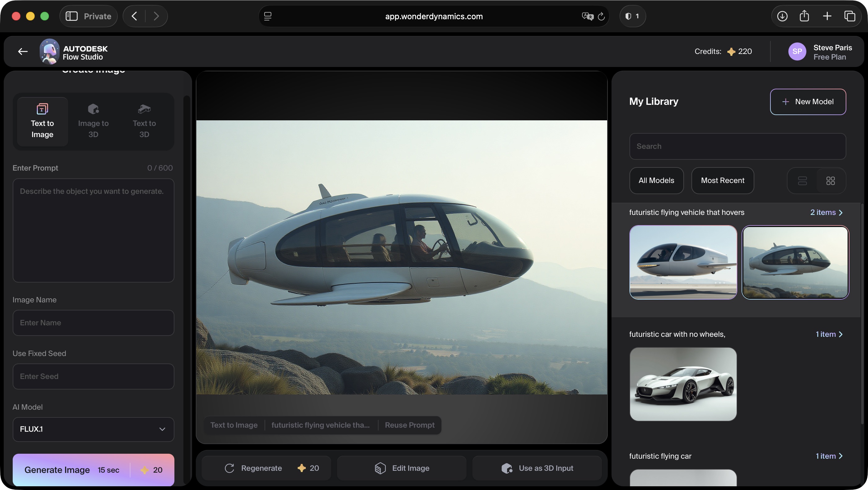868x490 pixels.
Task: Open the Most Recent sort dropdown
Action: 722,180
